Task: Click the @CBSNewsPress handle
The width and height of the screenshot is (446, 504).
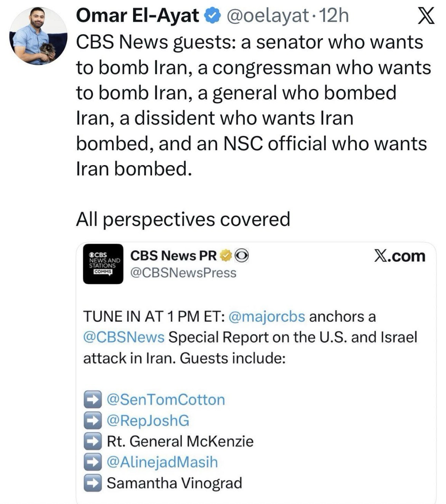Action: point(183,273)
